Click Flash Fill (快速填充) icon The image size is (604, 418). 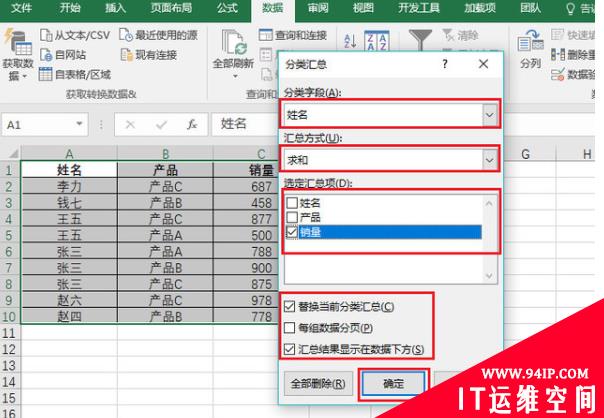point(557,35)
